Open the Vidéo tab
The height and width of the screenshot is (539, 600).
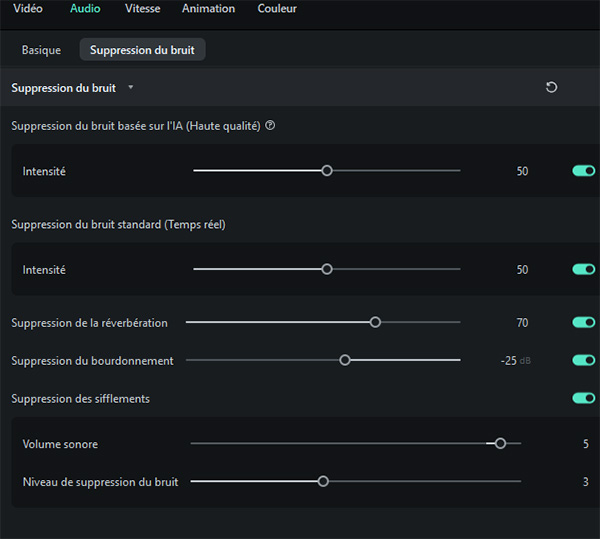tap(28, 9)
